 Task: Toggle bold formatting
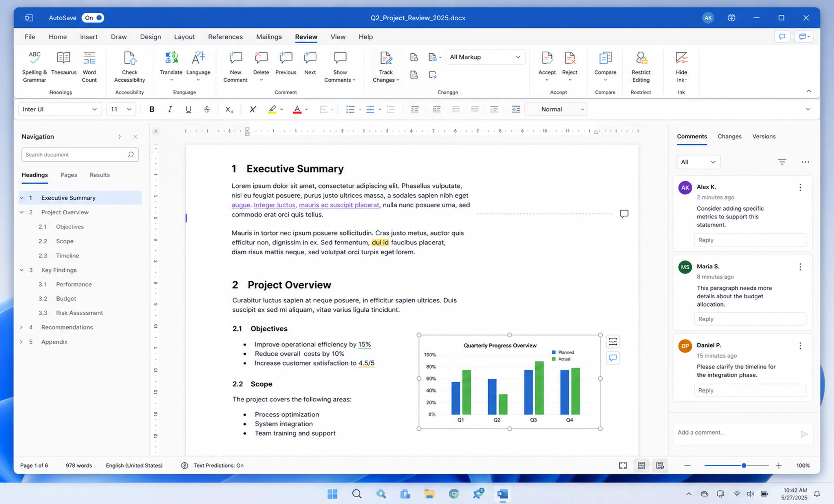click(x=152, y=109)
